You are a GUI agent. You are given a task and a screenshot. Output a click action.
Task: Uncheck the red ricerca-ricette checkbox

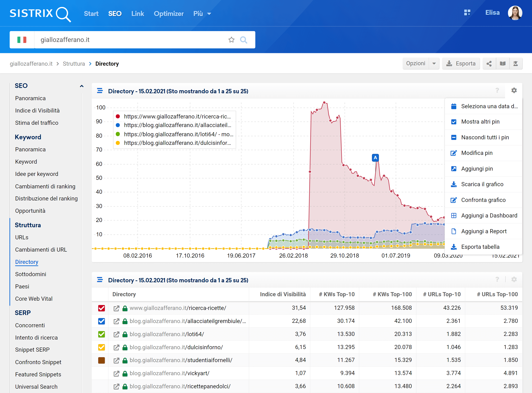[x=102, y=308]
